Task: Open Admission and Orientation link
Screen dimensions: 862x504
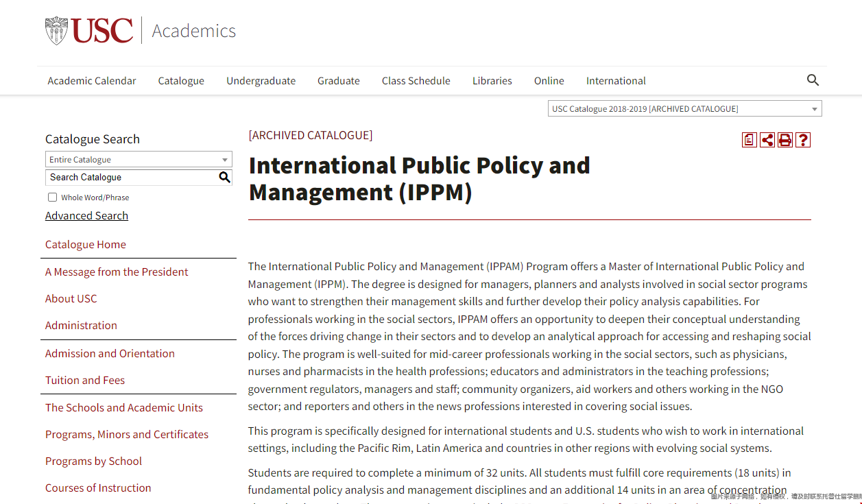Action: pos(110,354)
